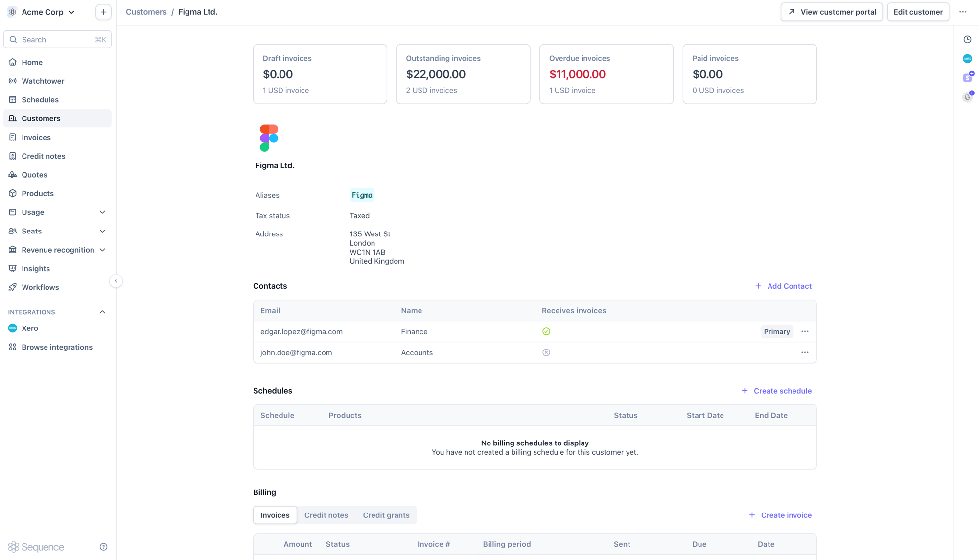979x560 pixels.
Task: Click Add Contact
Action: pos(783,286)
